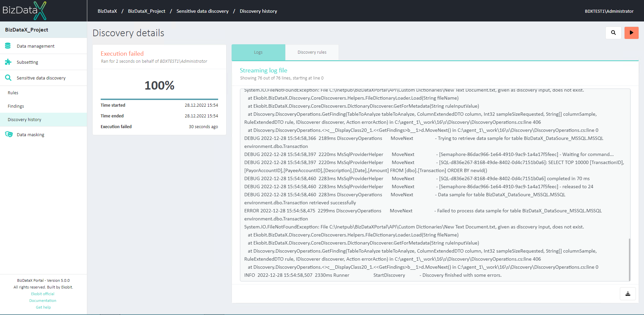Click the 'Discovery finished with some errors' log line
The image size is (644, 315).
coord(373,275)
